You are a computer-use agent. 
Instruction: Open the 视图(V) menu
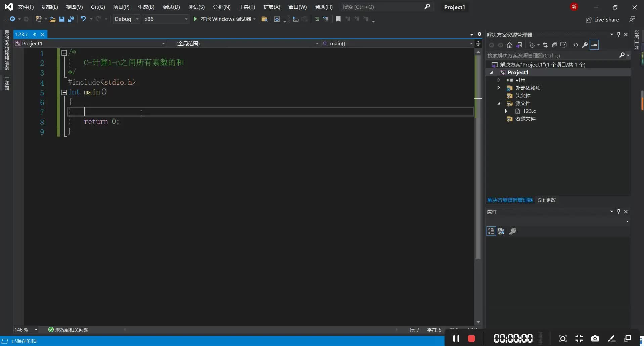pos(75,7)
